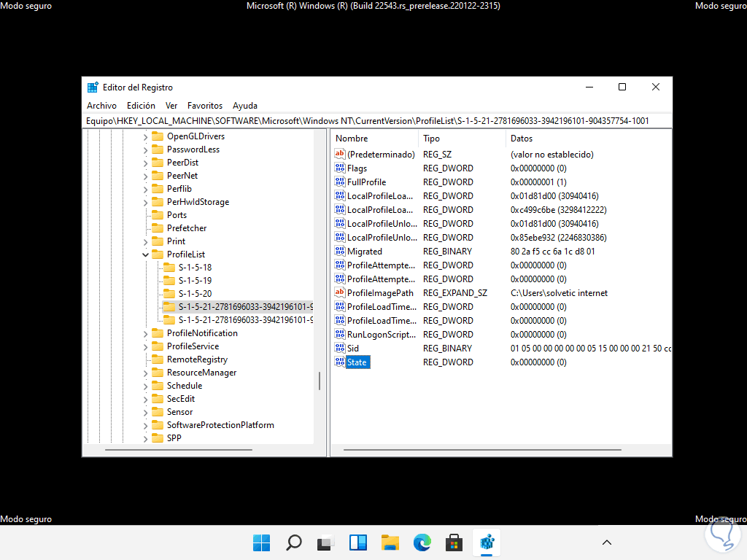Sort values by Nombre column header
The height and width of the screenshot is (560, 747).
coord(374,139)
